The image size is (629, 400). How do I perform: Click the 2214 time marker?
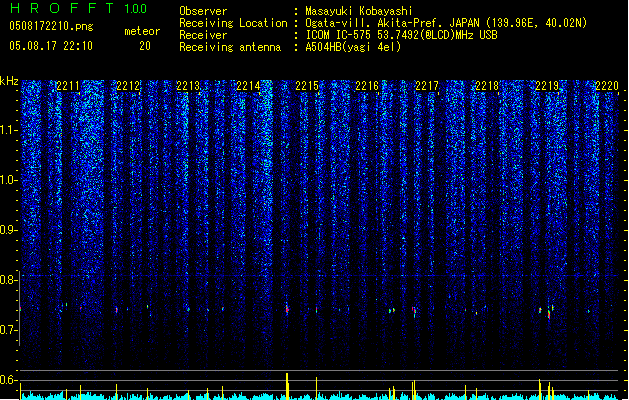[x=248, y=86]
